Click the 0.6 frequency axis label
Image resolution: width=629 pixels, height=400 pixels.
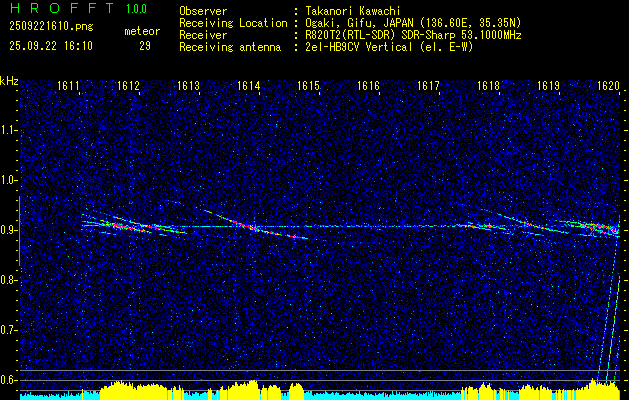[x=9, y=380]
